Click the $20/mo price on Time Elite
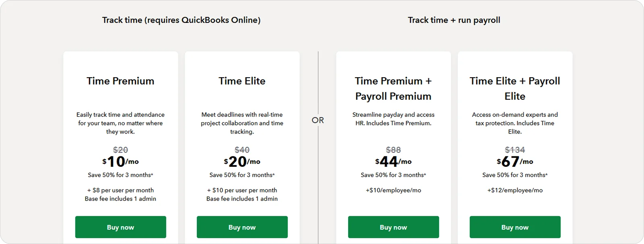The width and height of the screenshot is (644, 244). (x=242, y=161)
